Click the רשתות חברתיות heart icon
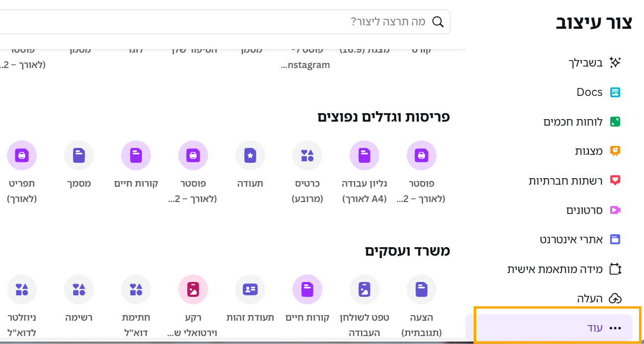The width and height of the screenshot is (644, 344). pos(615,181)
